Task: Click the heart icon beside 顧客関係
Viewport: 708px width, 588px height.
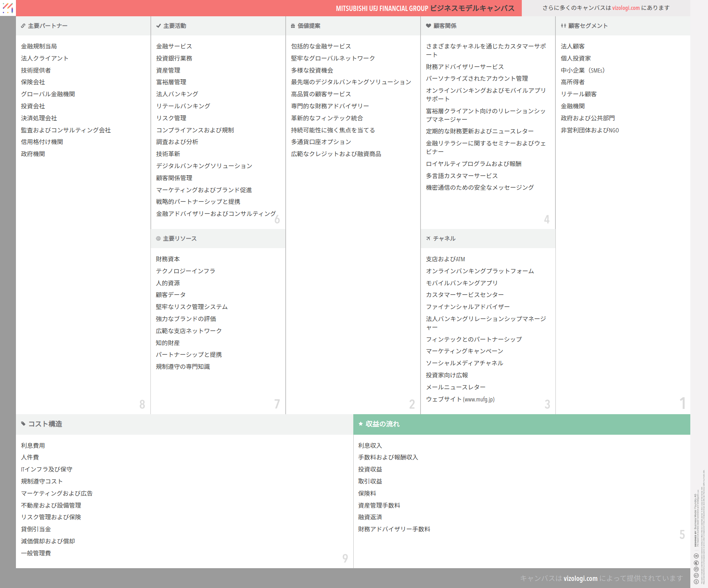Action: (428, 26)
